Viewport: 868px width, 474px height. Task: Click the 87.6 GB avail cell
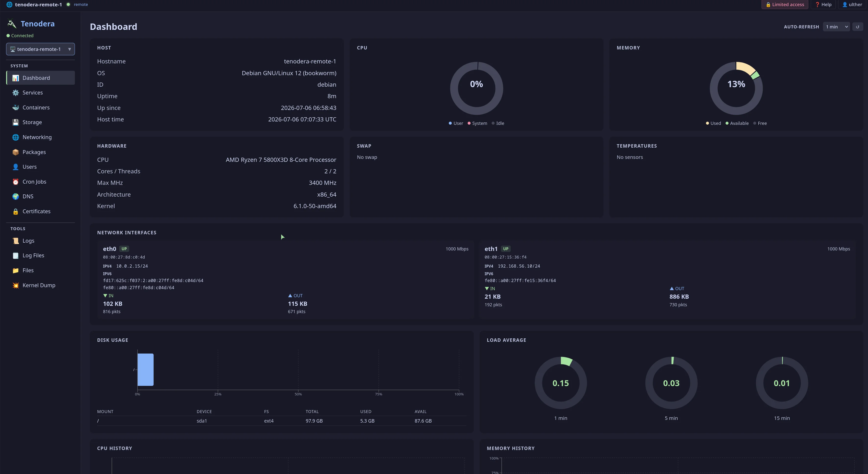pyautogui.click(x=423, y=421)
